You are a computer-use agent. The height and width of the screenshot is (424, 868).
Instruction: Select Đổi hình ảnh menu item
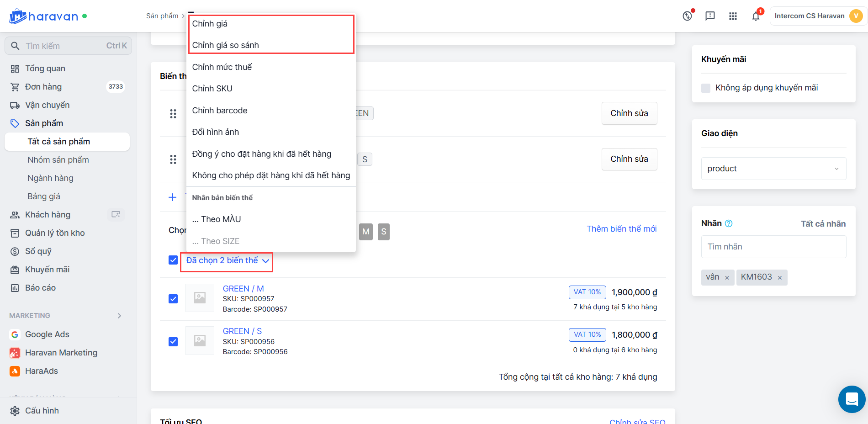(x=271, y=132)
